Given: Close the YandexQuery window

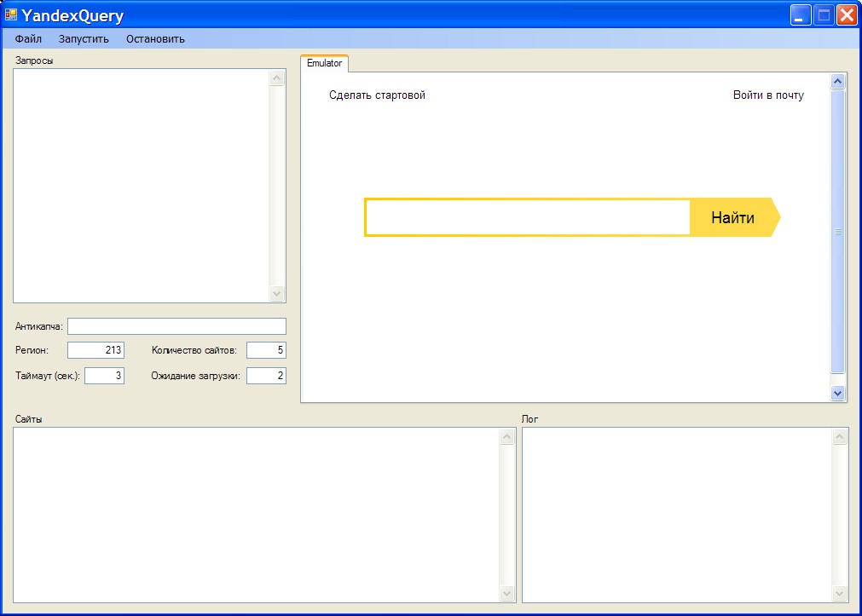Looking at the screenshot, I should tap(847, 15).
